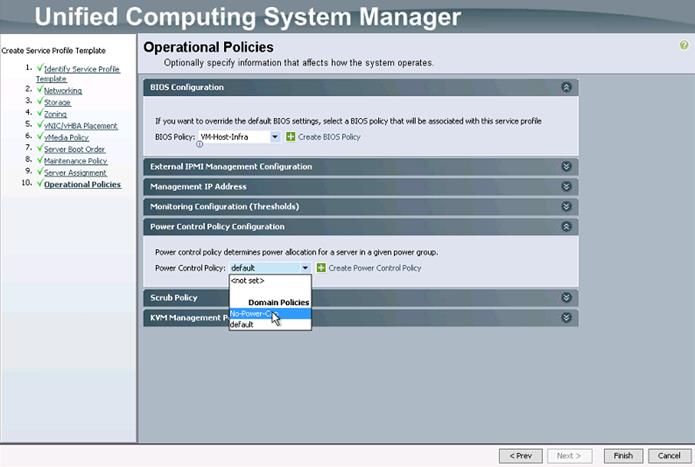Expand Monitoring Configuration (Thresholds) section
Screen dimensions: 695x467
(x=566, y=206)
